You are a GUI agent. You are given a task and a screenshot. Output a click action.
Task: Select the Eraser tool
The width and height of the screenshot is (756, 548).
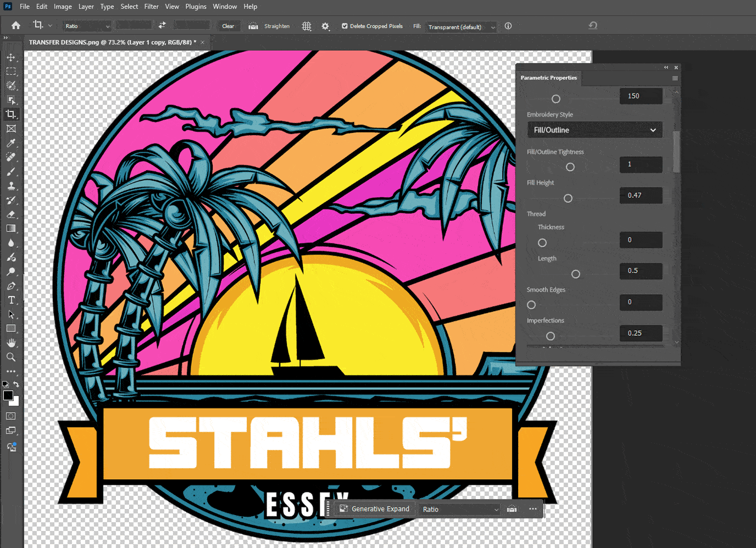pyautogui.click(x=11, y=214)
